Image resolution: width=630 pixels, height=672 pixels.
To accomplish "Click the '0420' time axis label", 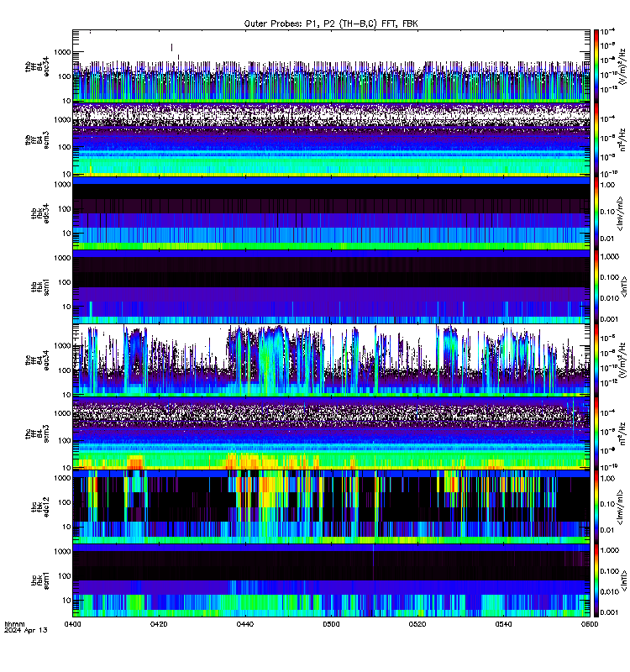I will coord(159,624).
